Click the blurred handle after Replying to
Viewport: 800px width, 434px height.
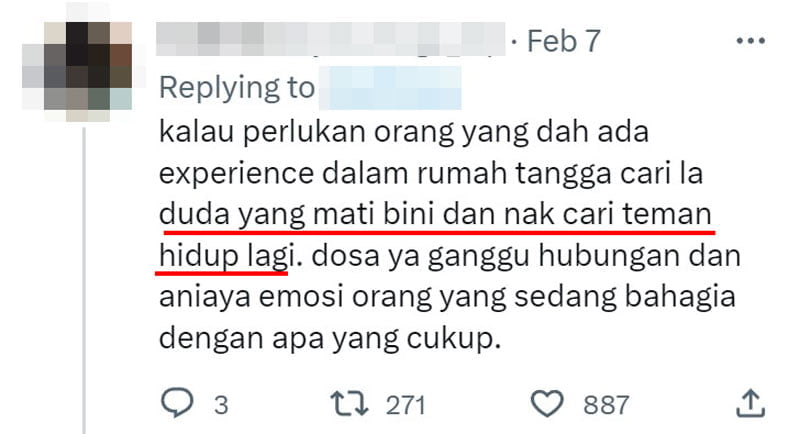390,88
